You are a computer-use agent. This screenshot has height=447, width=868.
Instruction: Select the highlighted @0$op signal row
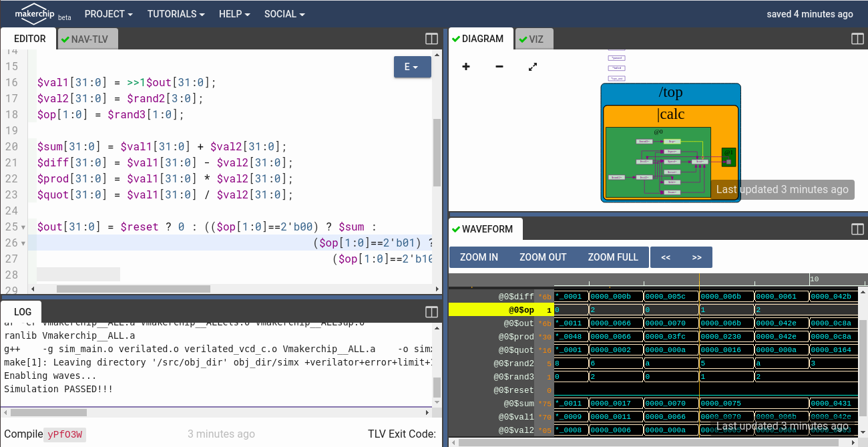501,310
